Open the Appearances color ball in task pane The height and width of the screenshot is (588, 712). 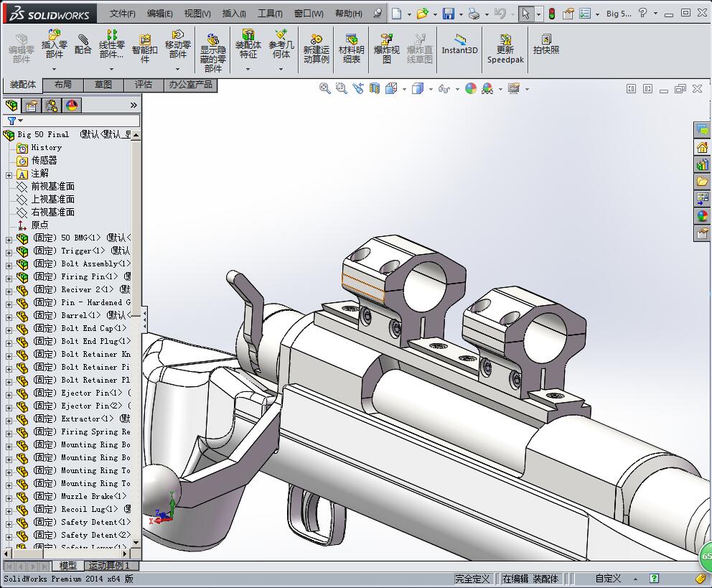[702, 216]
